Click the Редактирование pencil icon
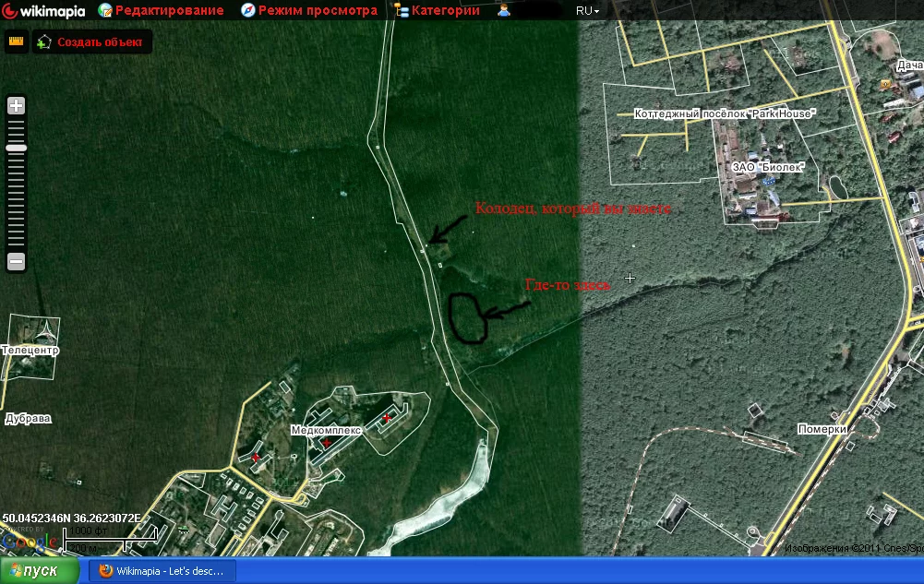 [105, 10]
